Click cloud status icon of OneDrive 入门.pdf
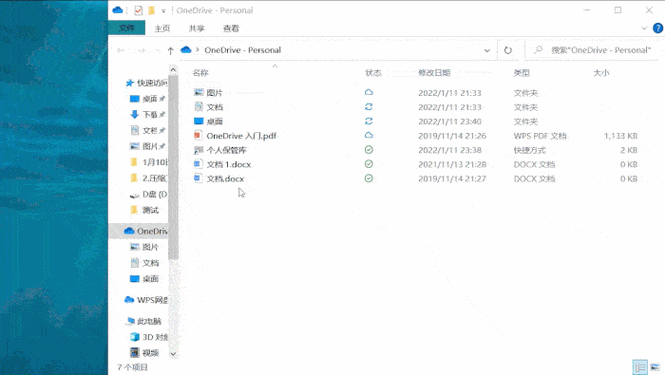The height and width of the screenshot is (375, 665). 369,135
